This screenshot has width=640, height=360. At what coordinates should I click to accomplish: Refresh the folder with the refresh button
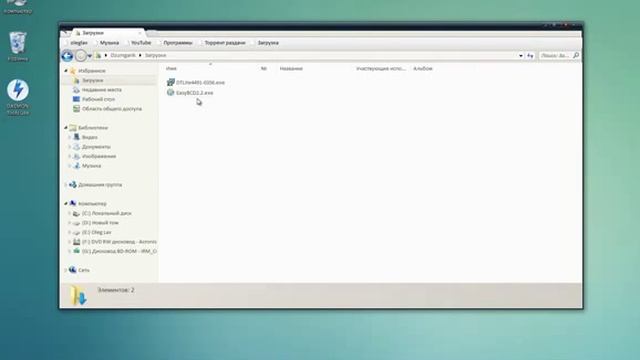coord(530,56)
